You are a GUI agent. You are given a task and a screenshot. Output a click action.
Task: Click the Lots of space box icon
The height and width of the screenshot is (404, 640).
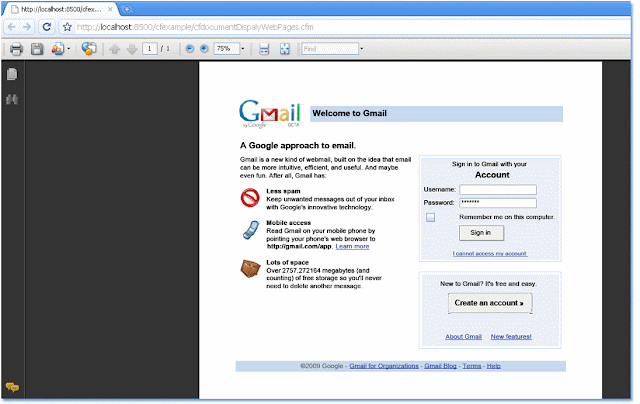[250, 269]
